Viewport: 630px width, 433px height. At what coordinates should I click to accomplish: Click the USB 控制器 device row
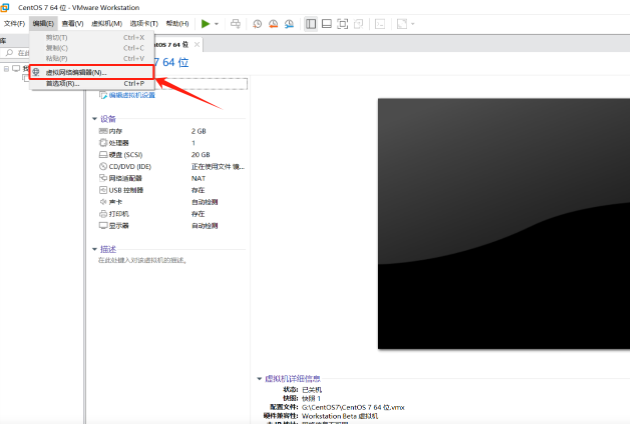tap(172, 190)
